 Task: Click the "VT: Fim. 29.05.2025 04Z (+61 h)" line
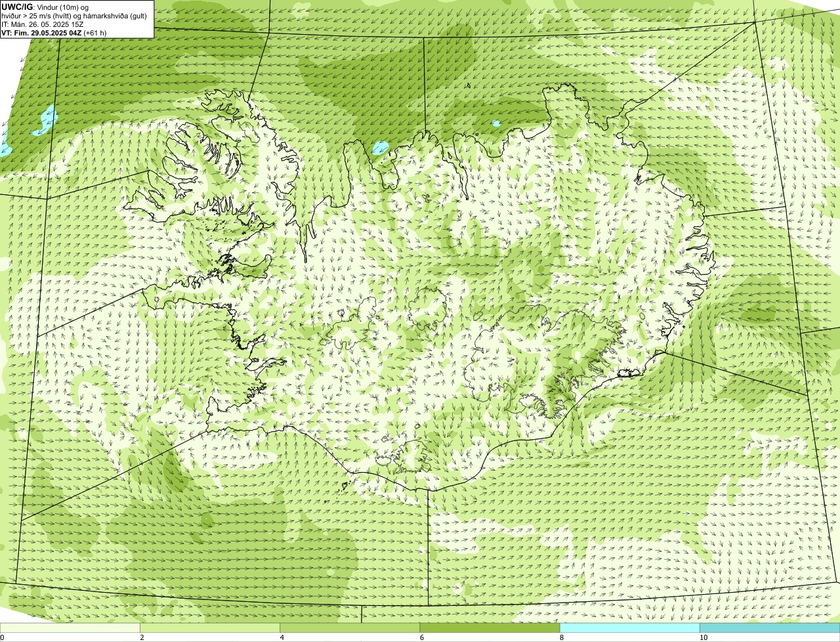coord(54,32)
